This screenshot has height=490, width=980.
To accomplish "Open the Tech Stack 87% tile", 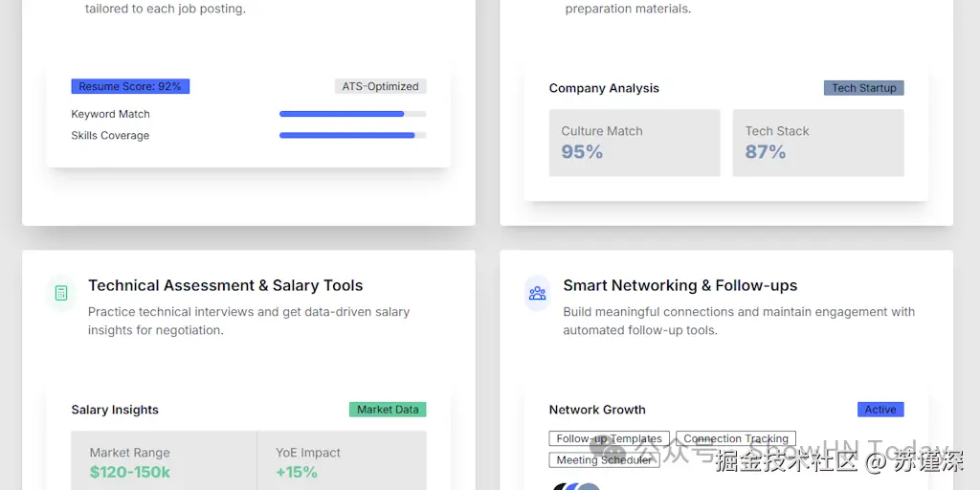I will [x=817, y=143].
